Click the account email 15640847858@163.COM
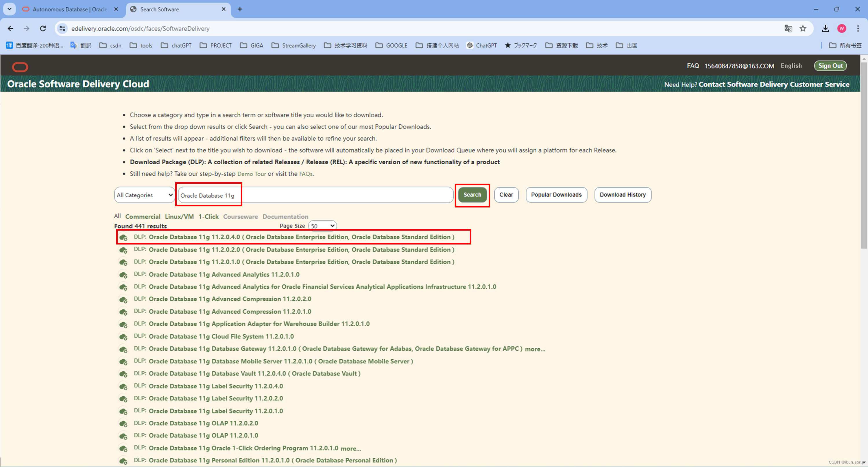 [x=739, y=66]
